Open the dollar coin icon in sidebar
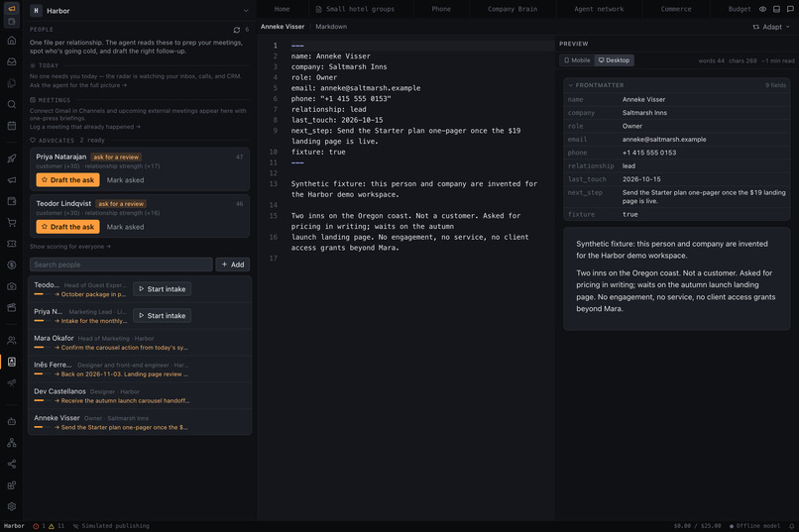This screenshot has width=799, height=532. click(x=12, y=265)
